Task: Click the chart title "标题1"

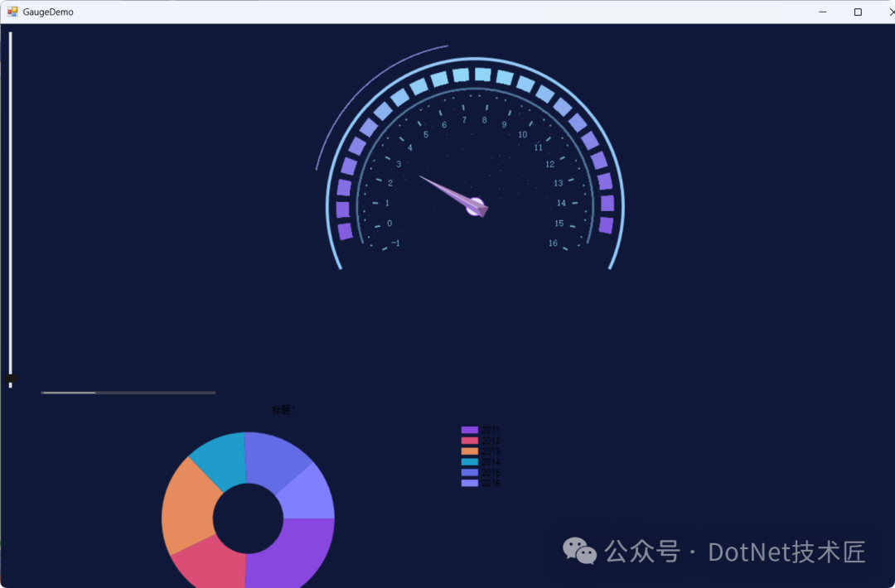Action: click(283, 410)
